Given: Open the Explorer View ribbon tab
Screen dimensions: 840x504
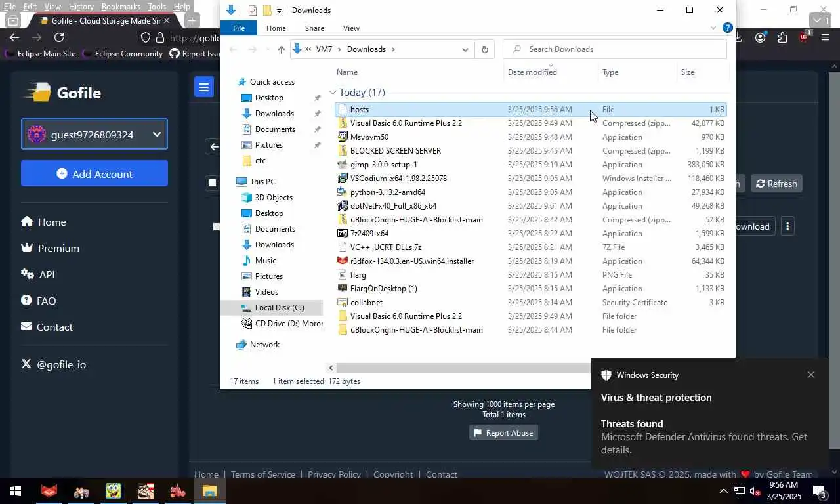Looking at the screenshot, I should pos(351,28).
